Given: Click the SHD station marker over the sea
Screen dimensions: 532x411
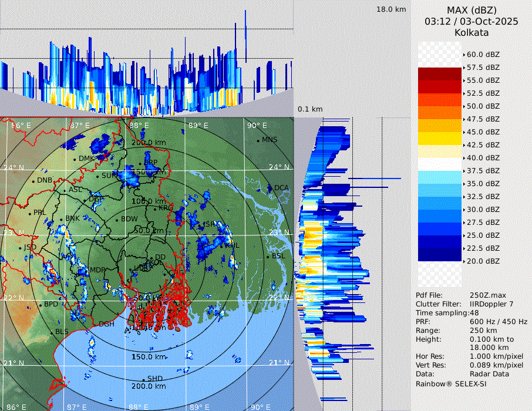Looking at the screenshot, I should [x=143, y=379].
